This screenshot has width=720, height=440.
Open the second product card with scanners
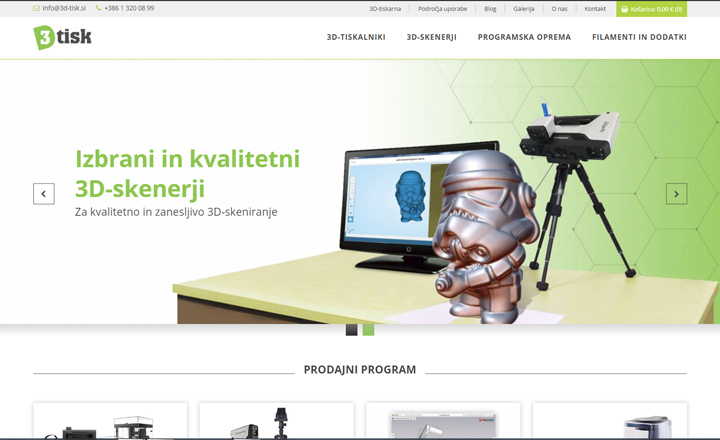click(x=276, y=421)
